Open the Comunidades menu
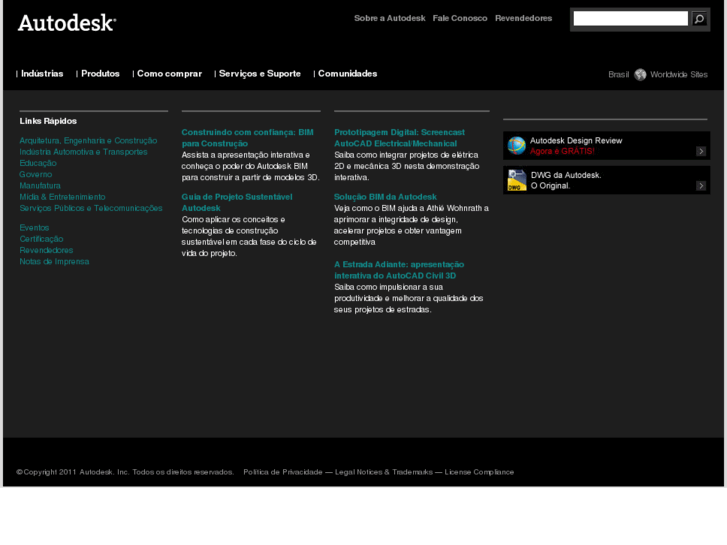Image resolution: width=727 pixels, height=545 pixels. pyautogui.click(x=347, y=74)
